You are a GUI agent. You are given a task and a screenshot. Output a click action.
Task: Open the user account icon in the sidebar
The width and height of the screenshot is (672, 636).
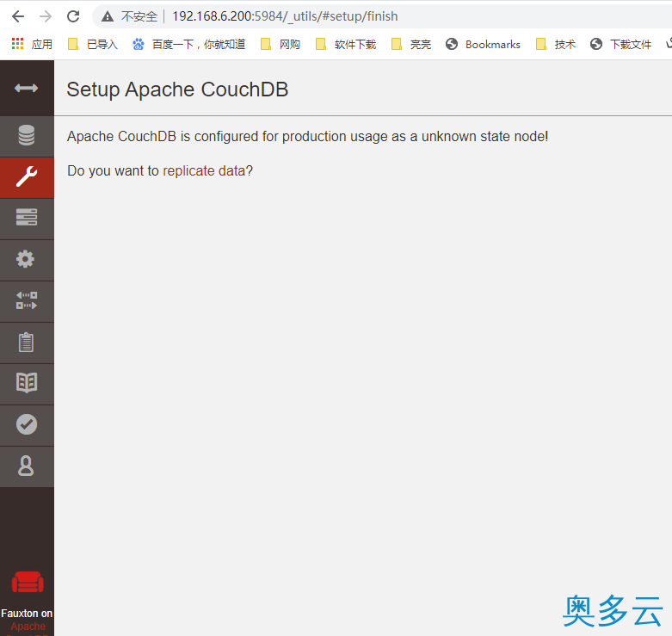27,466
